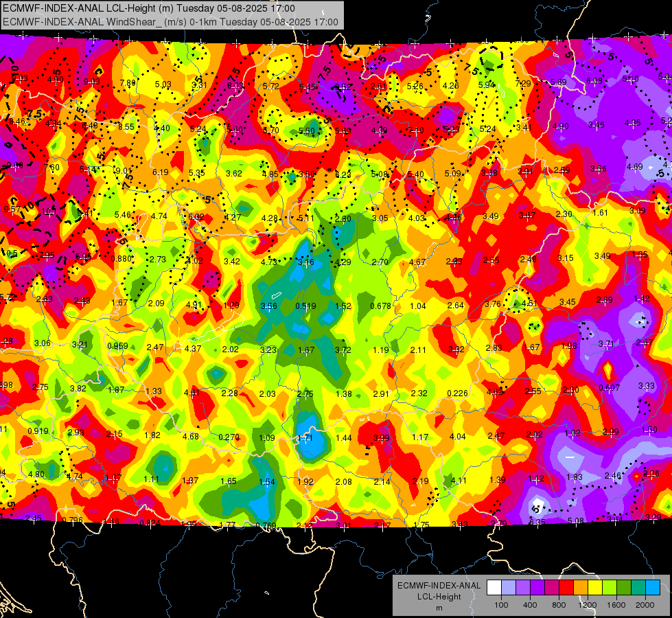Click the unit label 'm' in the legend
672x618 pixels.
click(439, 608)
